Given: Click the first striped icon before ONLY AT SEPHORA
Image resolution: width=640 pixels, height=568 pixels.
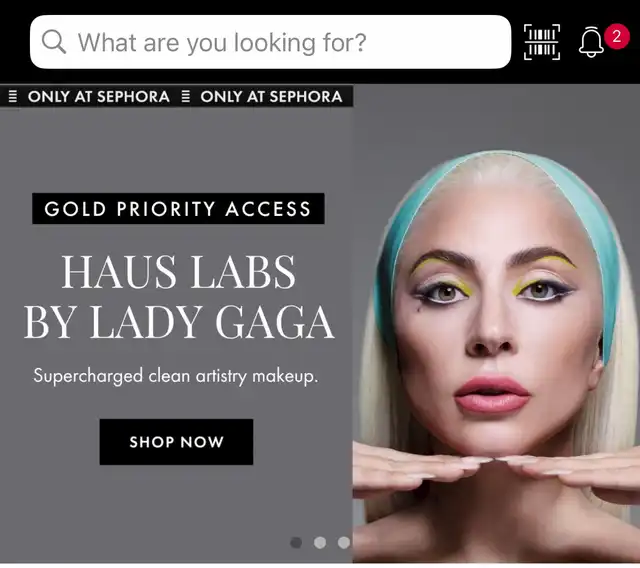Looking at the screenshot, I should [13, 97].
